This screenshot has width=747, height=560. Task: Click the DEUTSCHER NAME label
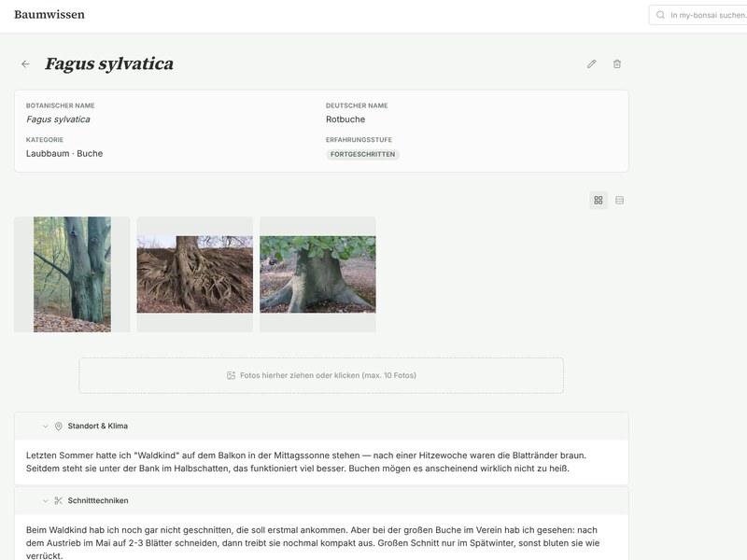click(357, 105)
